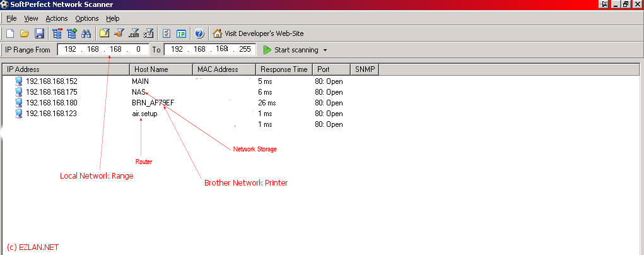
Task: Click computer icon beside 192.168.168.180
Action: [18, 103]
